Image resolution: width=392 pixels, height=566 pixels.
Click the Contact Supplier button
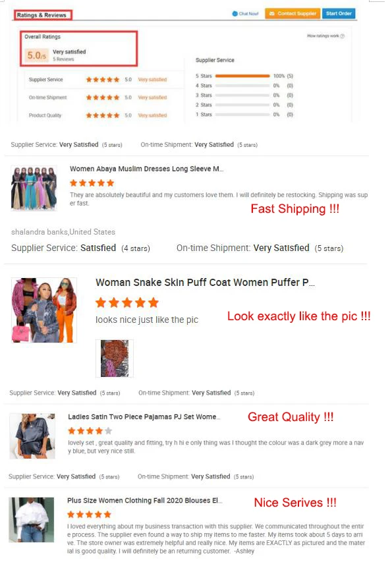coord(293,13)
